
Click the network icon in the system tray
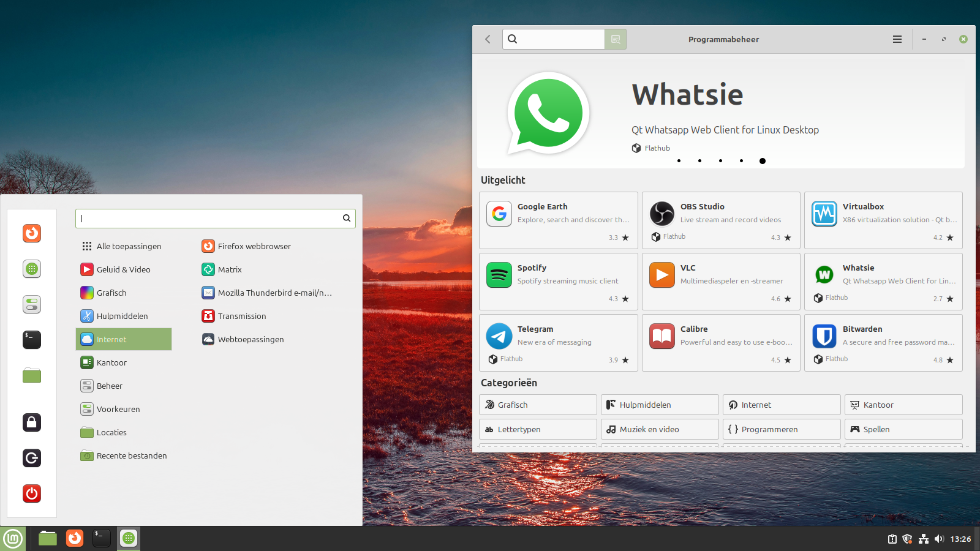tap(924, 539)
